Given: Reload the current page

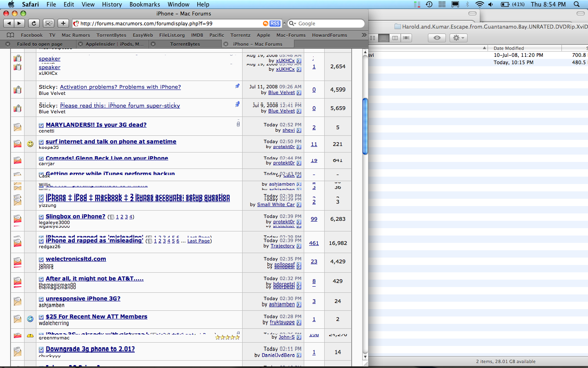Looking at the screenshot, I should point(34,23).
